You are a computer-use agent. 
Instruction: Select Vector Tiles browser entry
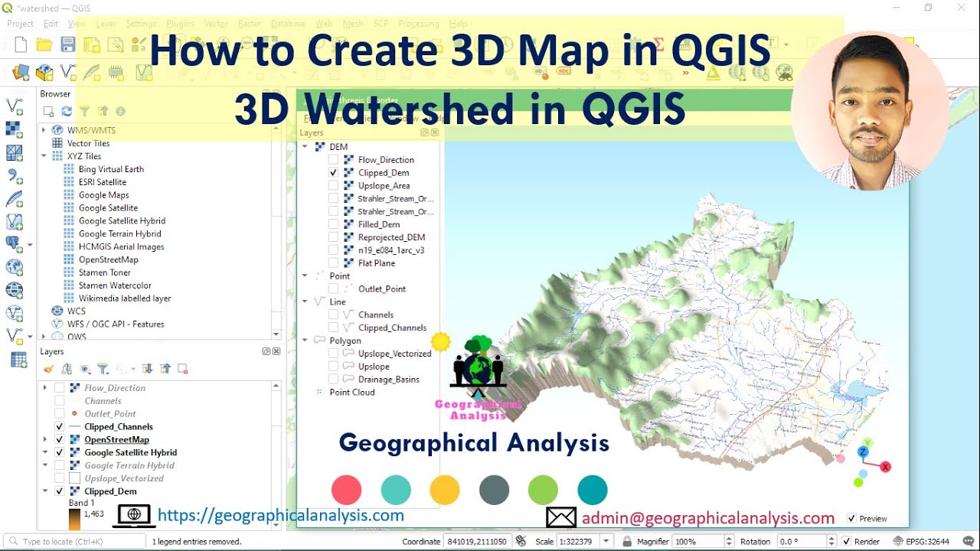tap(88, 143)
